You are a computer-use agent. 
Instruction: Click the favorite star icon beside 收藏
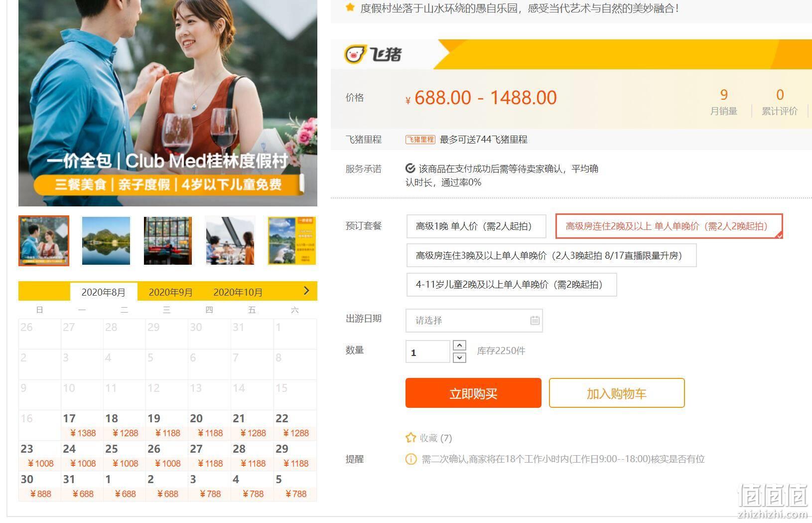(x=410, y=438)
